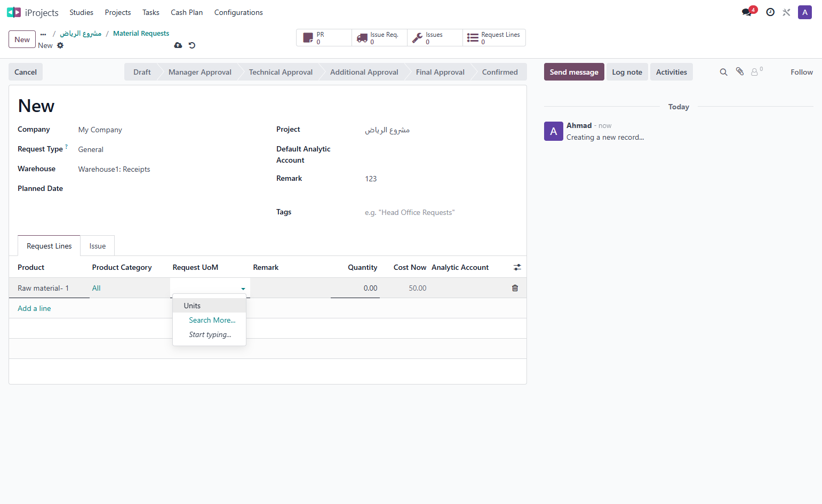822x504 pixels.
Task: Open user avatar menu in navbar
Action: (x=805, y=12)
